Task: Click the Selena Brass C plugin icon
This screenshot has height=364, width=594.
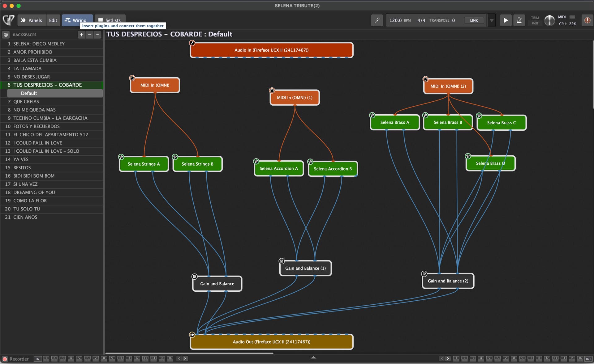Action: 479,116
